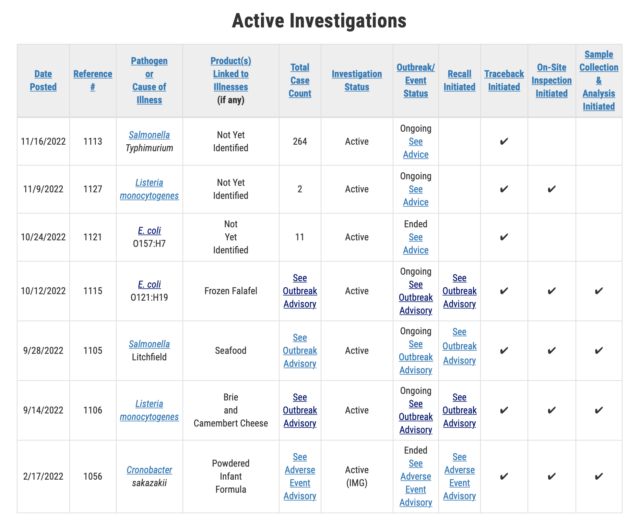Image resolution: width=640 pixels, height=528 pixels.
Task: Open Listeria monocytogenes link in row 1127
Action: pos(149,189)
